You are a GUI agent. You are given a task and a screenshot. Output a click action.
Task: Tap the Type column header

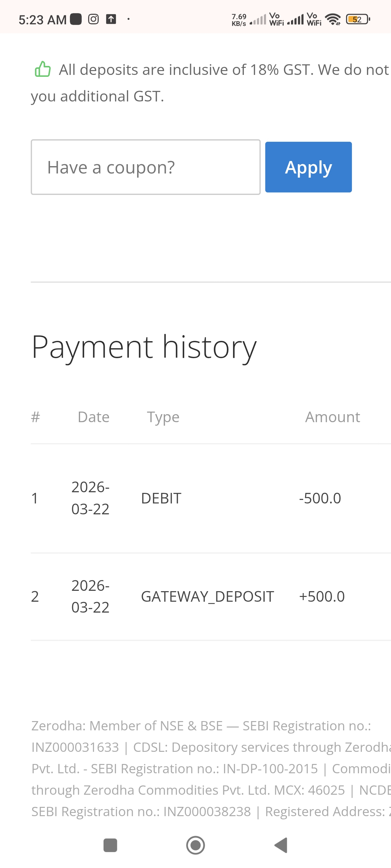(163, 417)
